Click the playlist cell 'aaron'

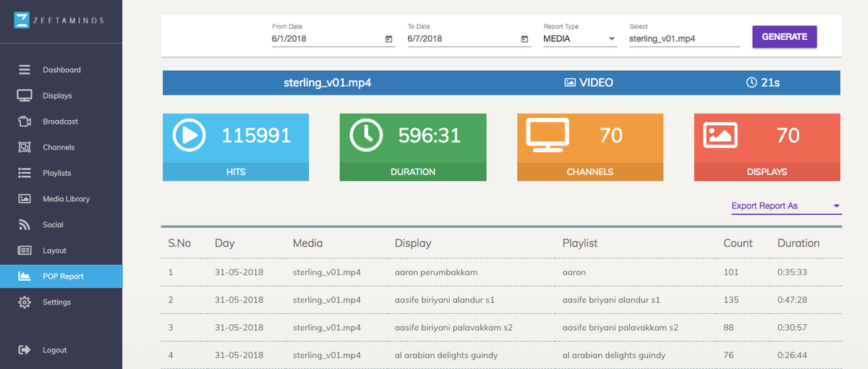[x=574, y=273]
